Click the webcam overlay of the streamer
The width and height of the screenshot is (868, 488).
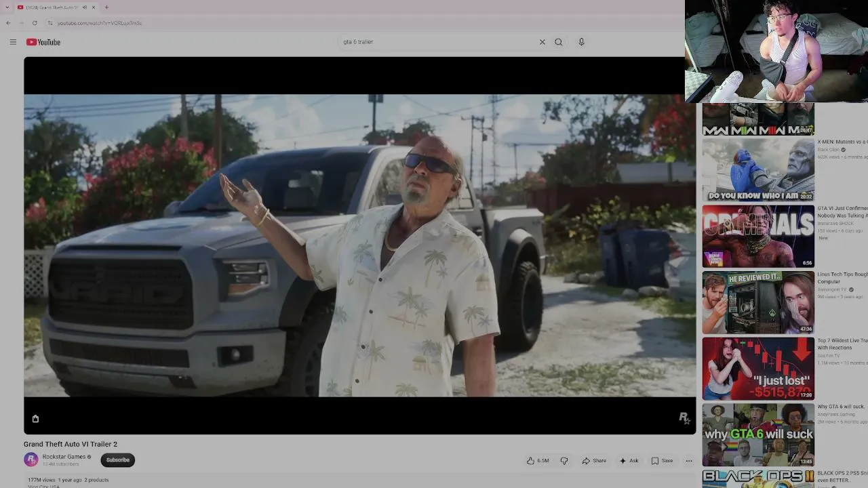coord(776,52)
